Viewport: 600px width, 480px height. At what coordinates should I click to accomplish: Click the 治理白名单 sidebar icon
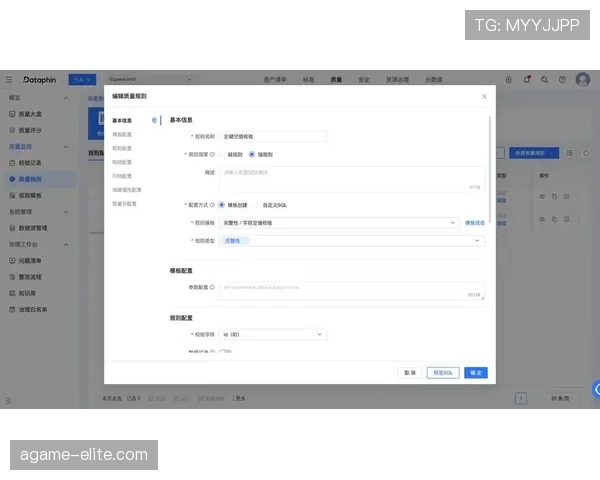click(x=12, y=309)
